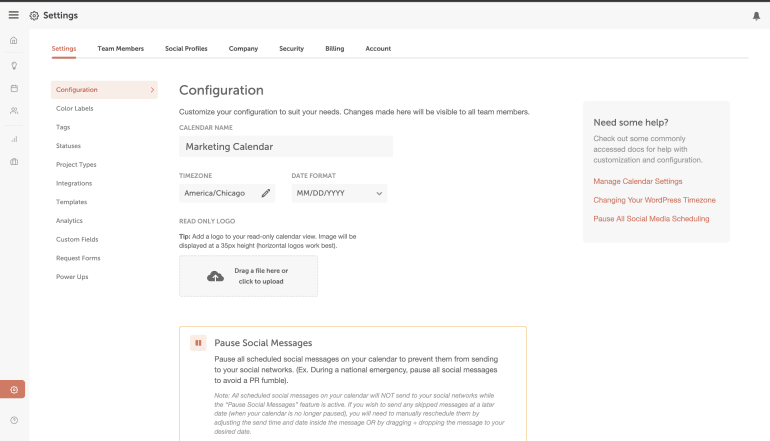The width and height of the screenshot is (770, 441).
Task: Open the briefcase icon in sidebar
Action: (13, 161)
